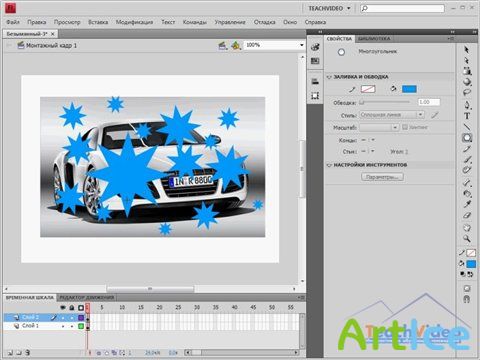This screenshot has width=480, height=360.
Task: Open stroke cap Концы dropdown
Action: point(368,140)
